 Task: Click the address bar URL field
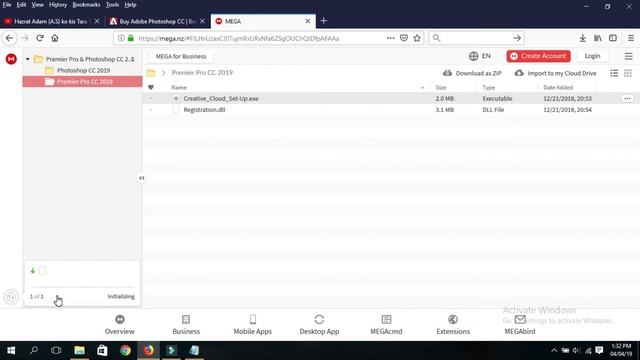tap(239, 38)
